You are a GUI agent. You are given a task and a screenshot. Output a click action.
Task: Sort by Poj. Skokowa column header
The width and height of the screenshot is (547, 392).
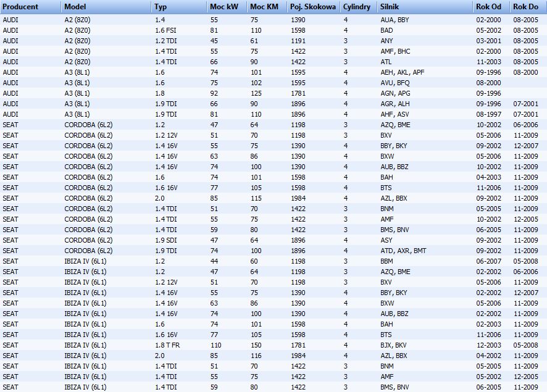[x=314, y=7]
